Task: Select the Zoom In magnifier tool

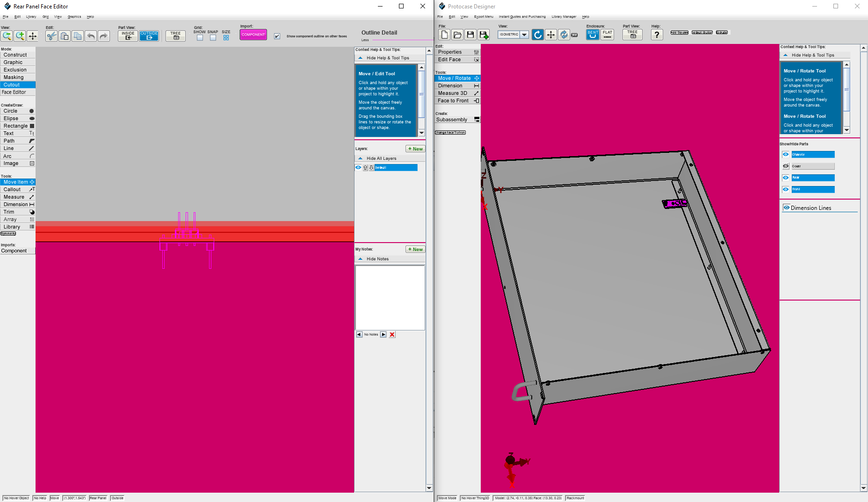Action: click(20, 36)
